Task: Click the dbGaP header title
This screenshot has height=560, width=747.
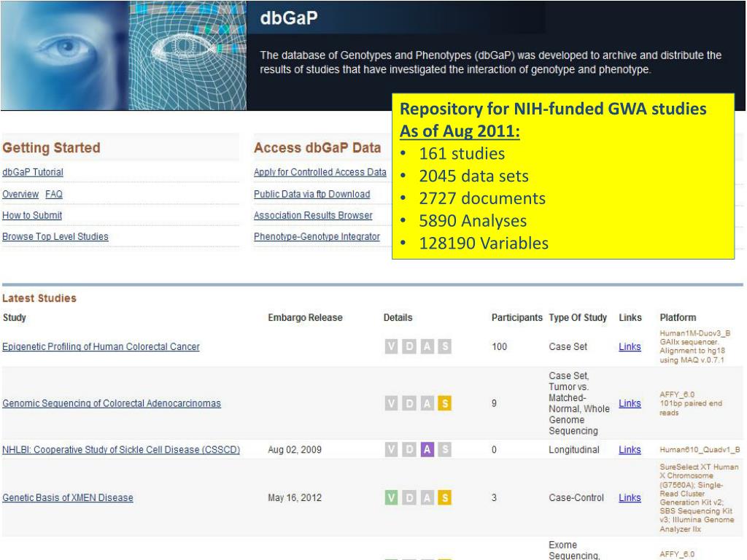Action: (x=289, y=18)
